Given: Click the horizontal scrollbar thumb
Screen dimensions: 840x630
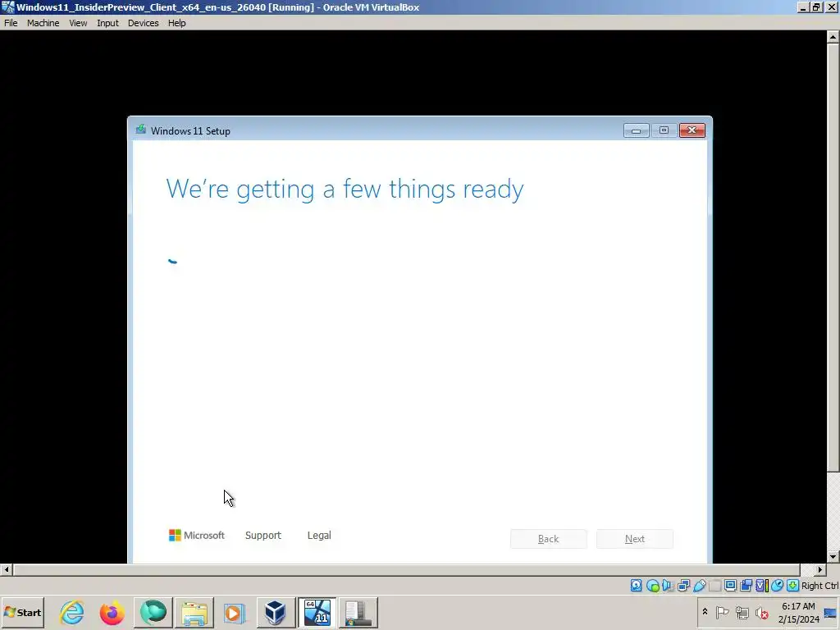Looking at the screenshot, I should (x=407, y=569).
